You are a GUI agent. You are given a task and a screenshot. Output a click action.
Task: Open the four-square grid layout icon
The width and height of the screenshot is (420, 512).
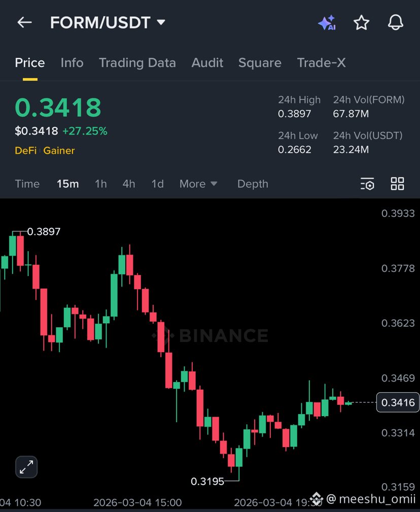(398, 184)
